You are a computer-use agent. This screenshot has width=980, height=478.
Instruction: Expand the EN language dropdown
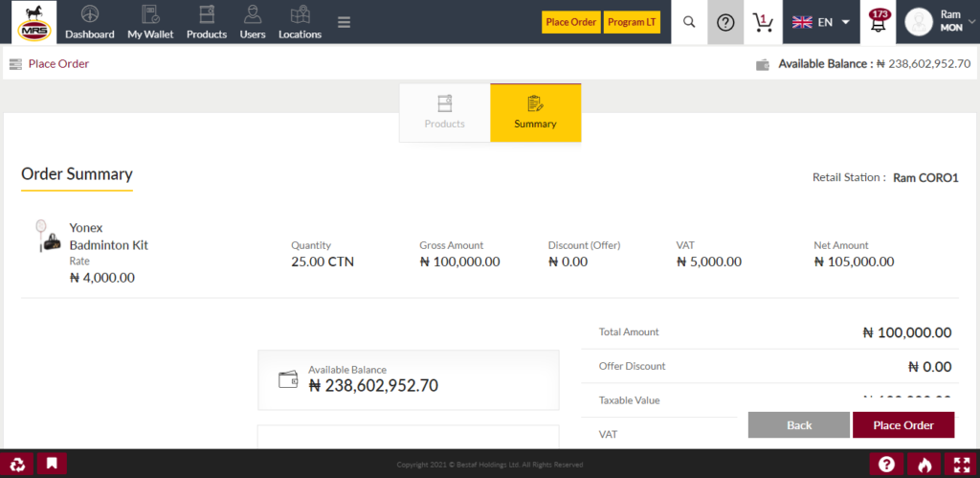coord(820,22)
